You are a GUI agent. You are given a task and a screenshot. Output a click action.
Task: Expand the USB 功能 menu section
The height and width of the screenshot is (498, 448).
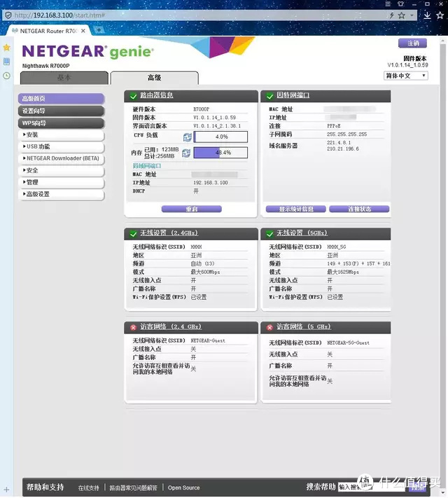[62, 146]
